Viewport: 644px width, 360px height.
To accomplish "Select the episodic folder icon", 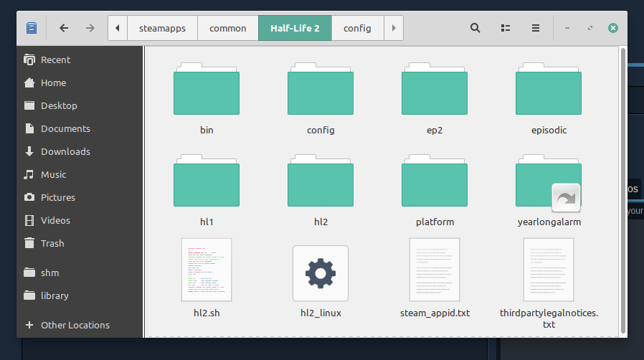I will 549,89.
